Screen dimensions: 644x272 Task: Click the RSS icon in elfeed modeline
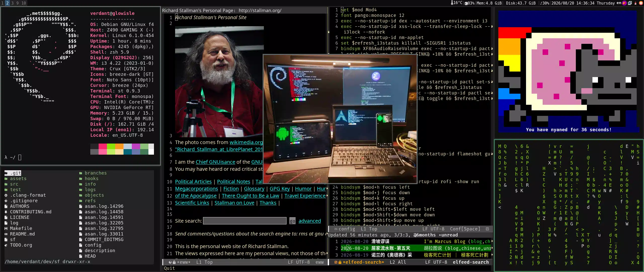tap(336, 262)
